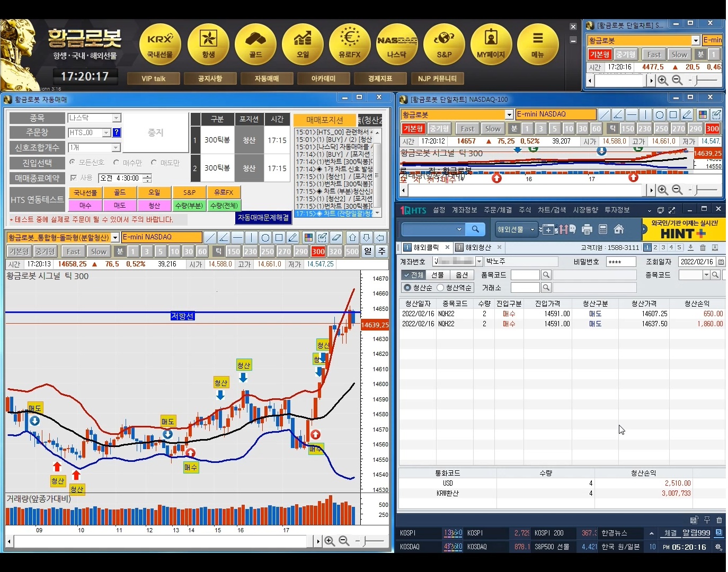Select 모든신호 radio button
The image size is (728, 572).
click(73, 162)
